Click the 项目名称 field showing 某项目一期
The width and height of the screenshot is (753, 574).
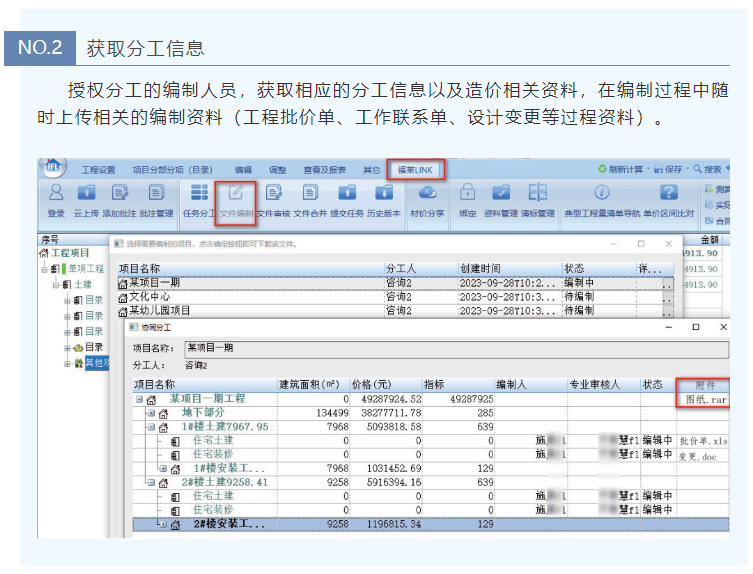[x=456, y=349]
